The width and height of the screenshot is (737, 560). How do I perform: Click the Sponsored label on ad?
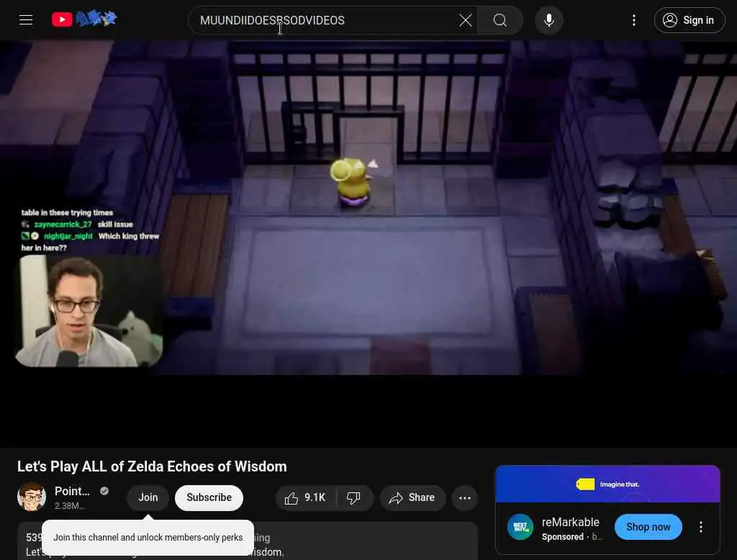coord(563,536)
